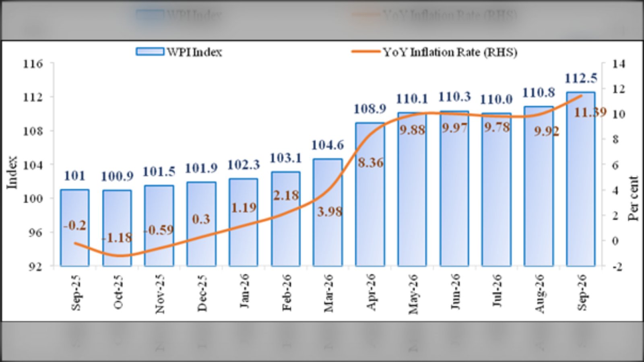Select the '9.97' inflation rate label
This screenshot has height=362, width=644.
(x=455, y=128)
